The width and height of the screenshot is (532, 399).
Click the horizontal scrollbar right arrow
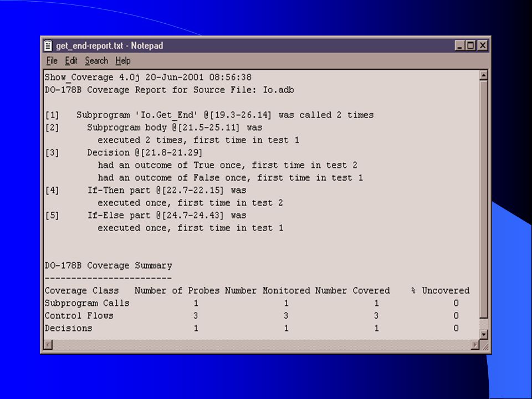(x=475, y=345)
